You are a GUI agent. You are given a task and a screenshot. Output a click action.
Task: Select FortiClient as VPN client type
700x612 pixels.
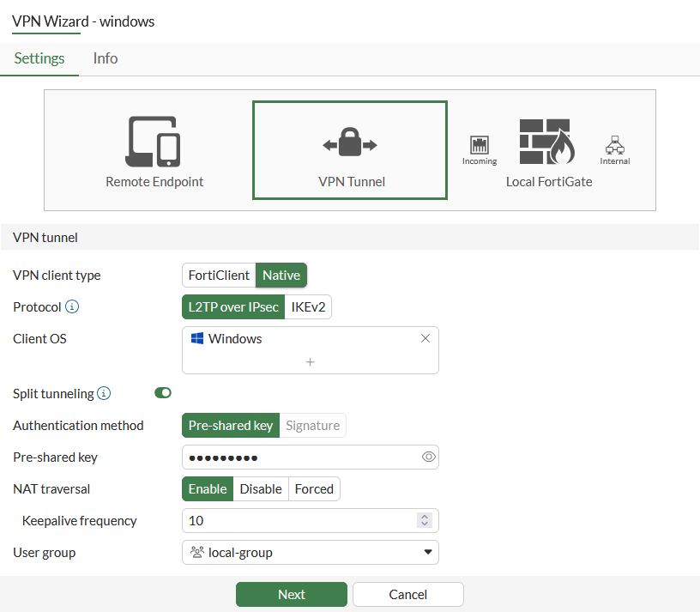[x=219, y=276]
